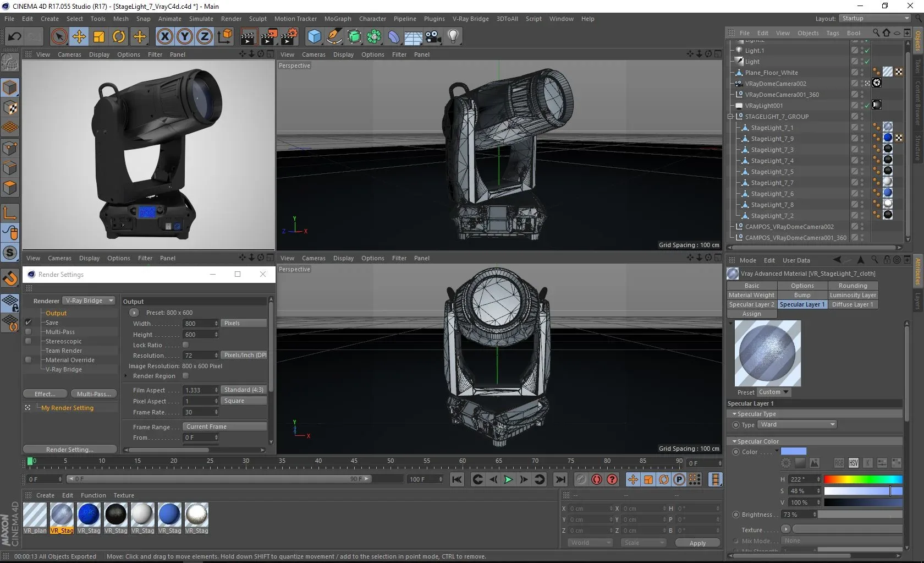Go to start of animation
924x563 pixels.
[457, 479]
